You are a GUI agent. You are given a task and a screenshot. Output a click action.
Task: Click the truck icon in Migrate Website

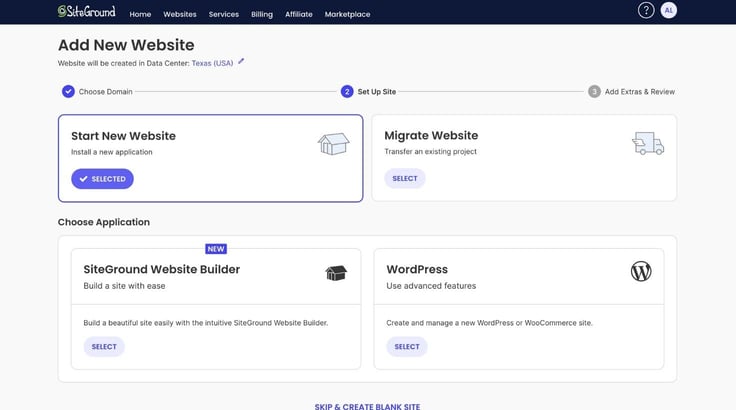click(x=648, y=143)
